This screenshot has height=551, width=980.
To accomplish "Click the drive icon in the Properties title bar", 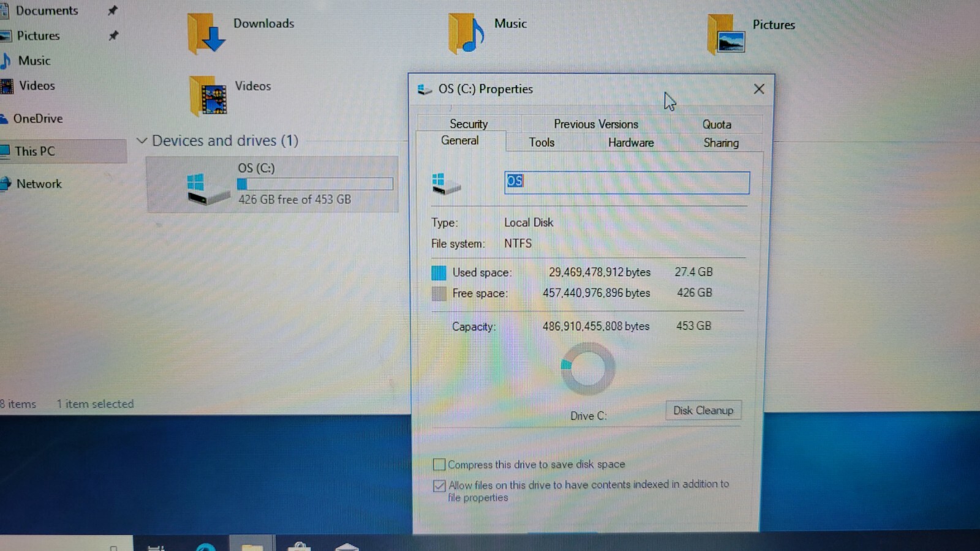I will [424, 89].
